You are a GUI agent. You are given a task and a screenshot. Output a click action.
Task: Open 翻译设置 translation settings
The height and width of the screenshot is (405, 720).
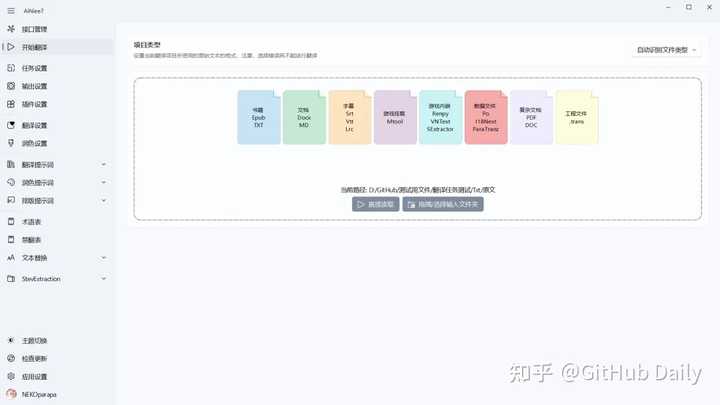pos(56,125)
